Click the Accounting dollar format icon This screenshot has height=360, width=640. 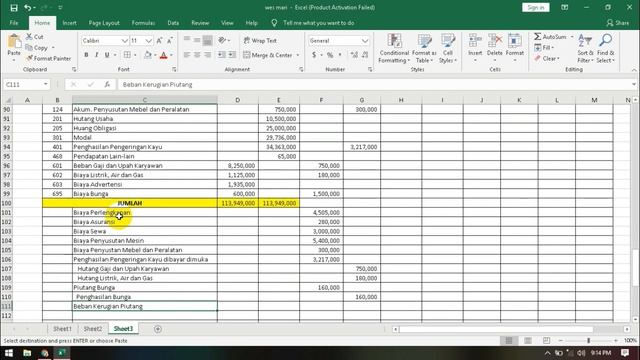pyautogui.click(x=314, y=55)
